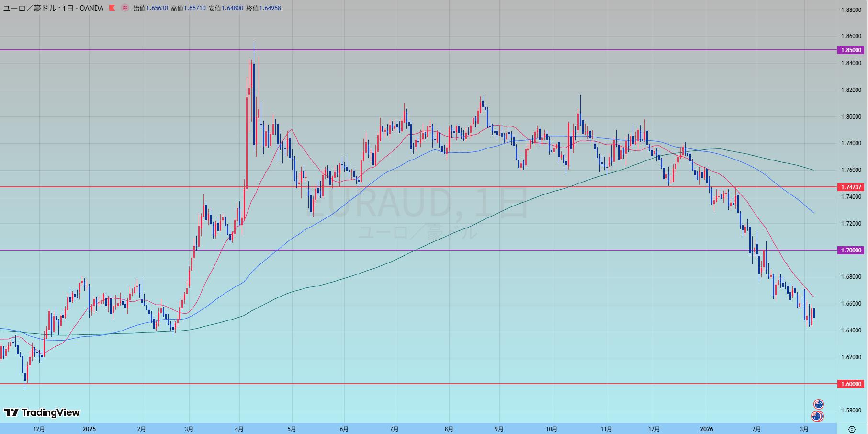Click the upper Australian flag event marker
The height and width of the screenshot is (434, 868).
click(819, 404)
